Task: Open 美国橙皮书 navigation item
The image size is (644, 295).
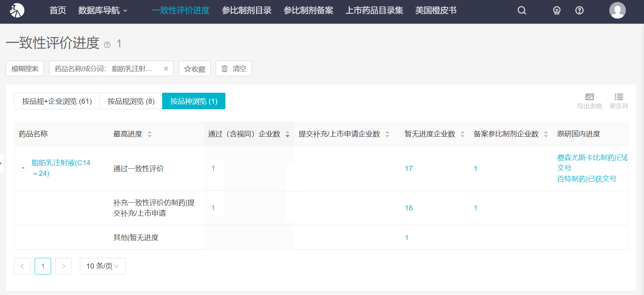Action: point(436,10)
